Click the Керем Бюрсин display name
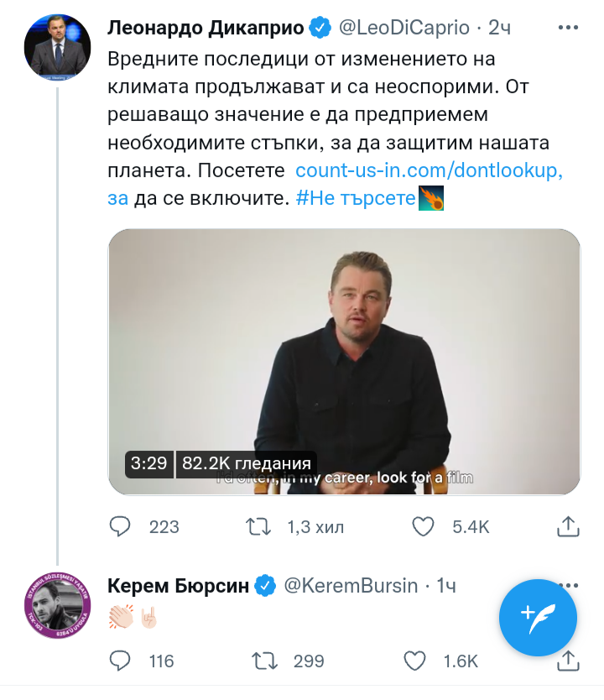 click(x=179, y=586)
